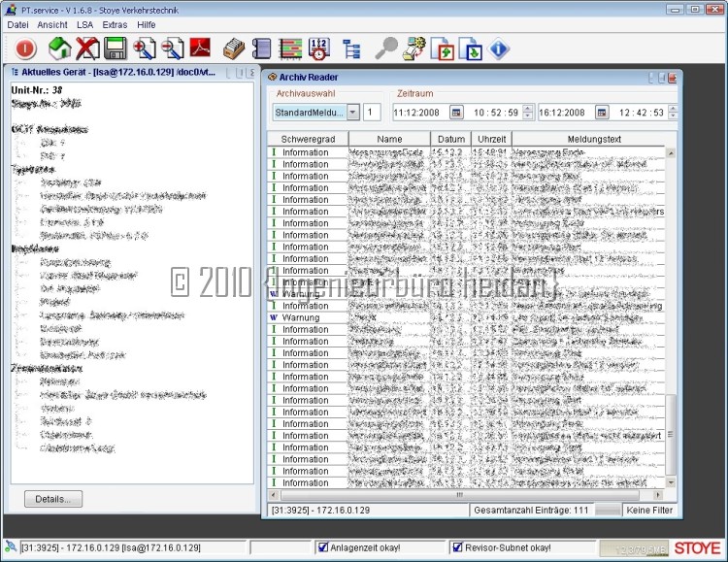Click the computer with gears icon

[414, 49]
